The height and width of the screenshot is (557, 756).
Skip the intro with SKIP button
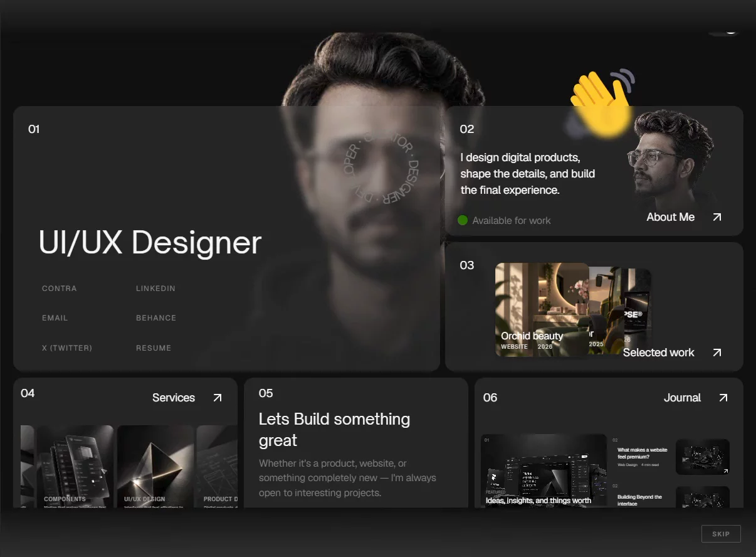point(721,534)
